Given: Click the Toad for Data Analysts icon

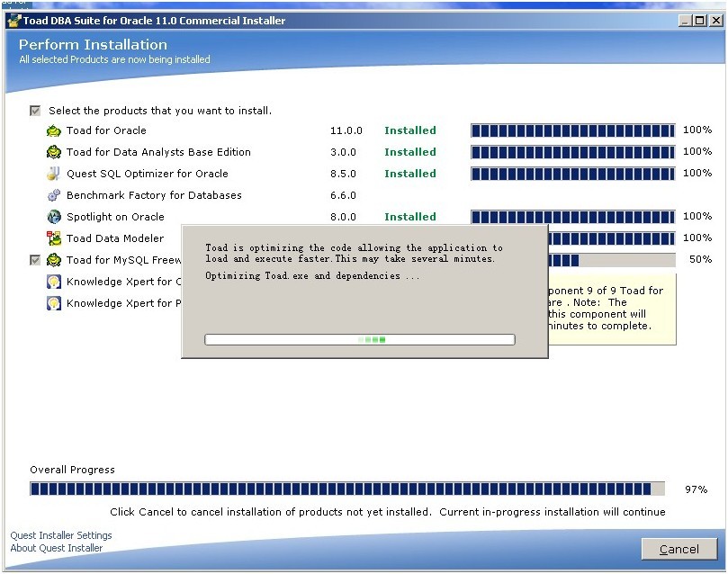Looking at the screenshot, I should (54, 152).
